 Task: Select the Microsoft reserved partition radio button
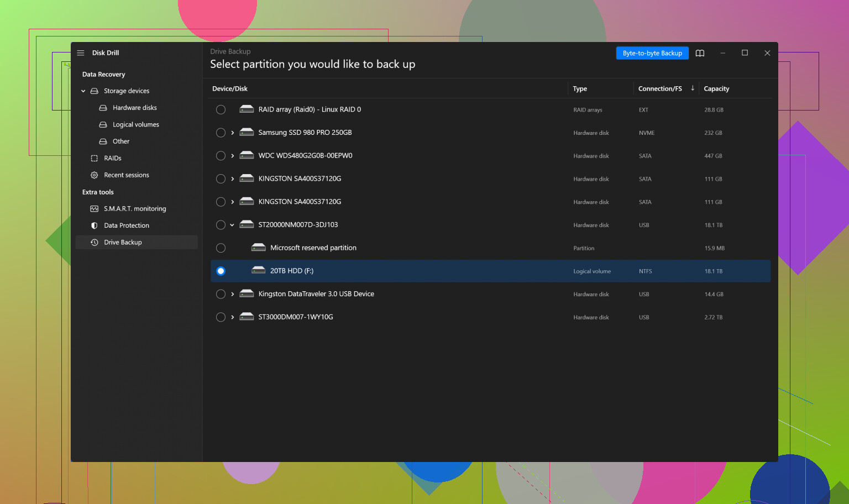click(x=221, y=248)
